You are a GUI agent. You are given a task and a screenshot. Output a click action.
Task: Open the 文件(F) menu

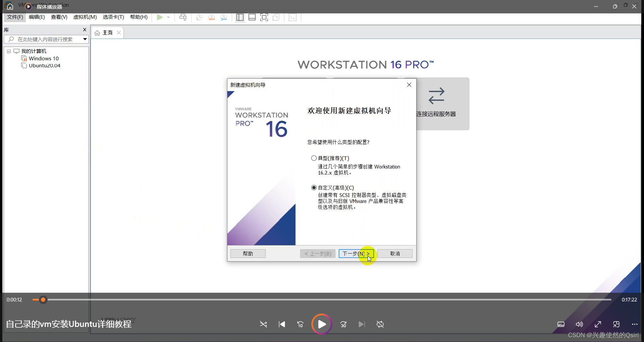pyautogui.click(x=15, y=17)
